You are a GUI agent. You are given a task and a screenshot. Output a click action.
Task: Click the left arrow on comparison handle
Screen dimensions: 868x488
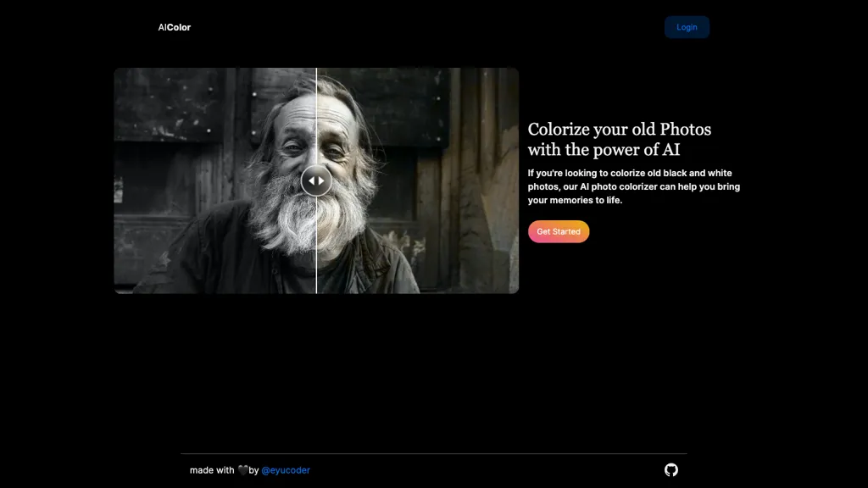tap(312, 181)
